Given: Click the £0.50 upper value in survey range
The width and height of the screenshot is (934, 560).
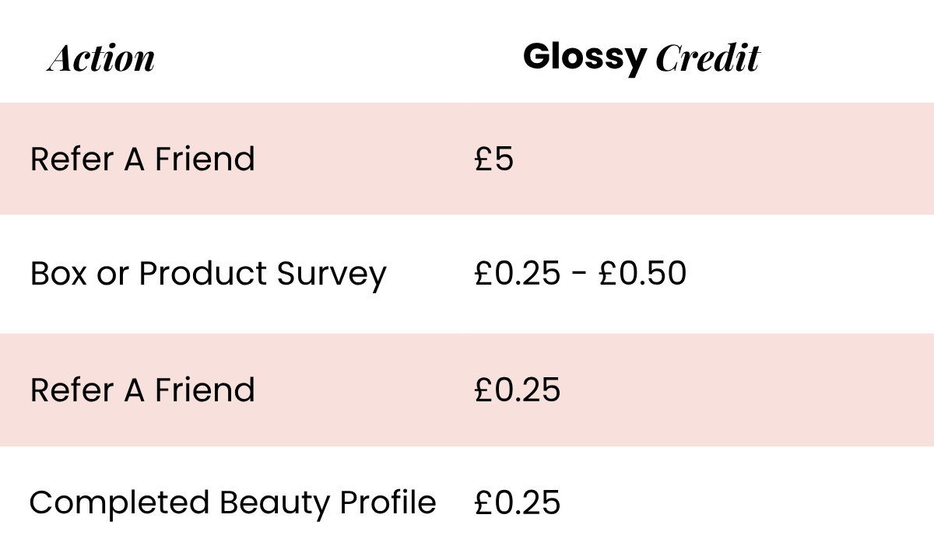Looking at the screenshot, I should [642, 274].
